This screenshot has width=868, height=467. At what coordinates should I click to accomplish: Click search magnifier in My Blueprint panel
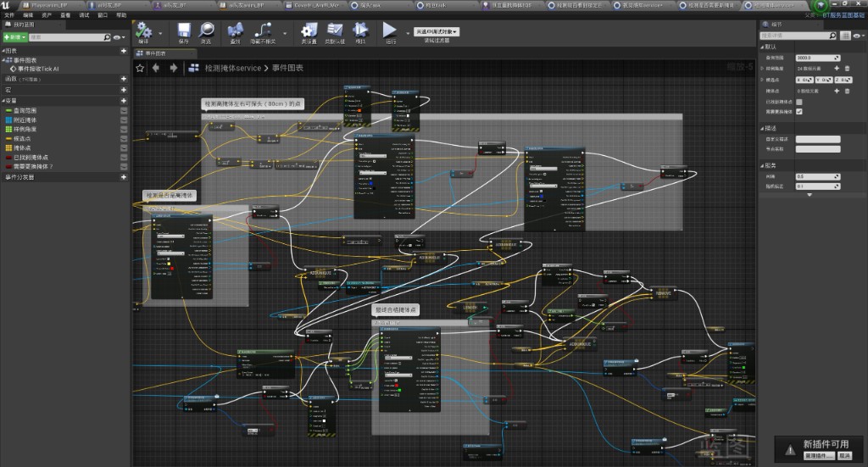[107, 37]
